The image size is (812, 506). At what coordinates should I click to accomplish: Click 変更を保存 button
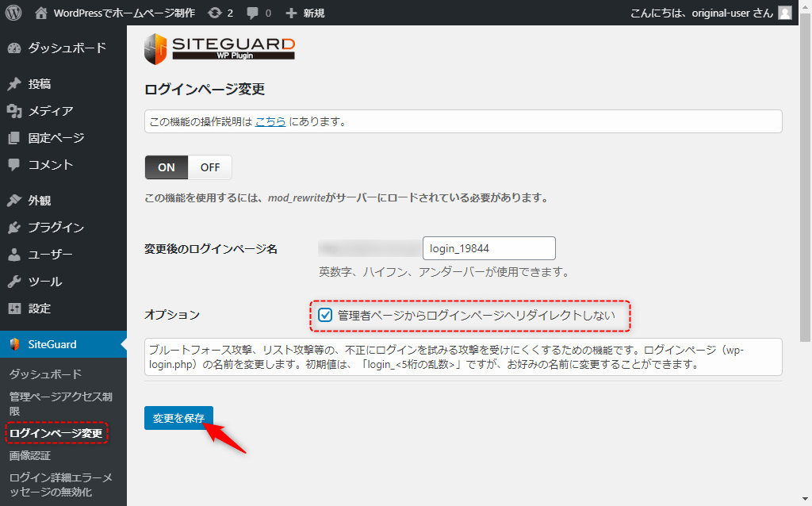tap(178, 418)
